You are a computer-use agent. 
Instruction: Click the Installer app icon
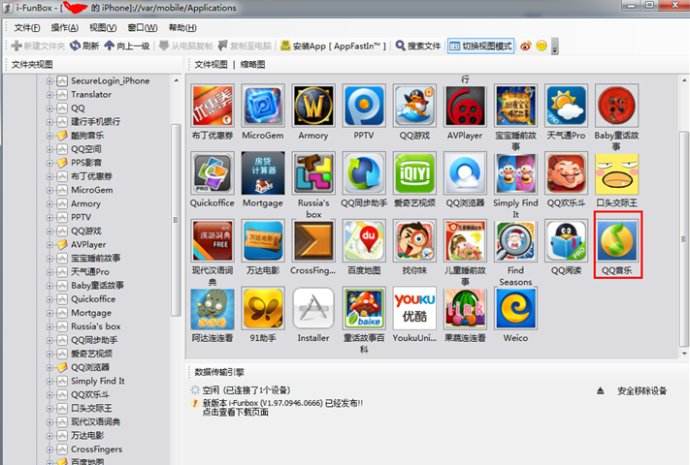313,309
